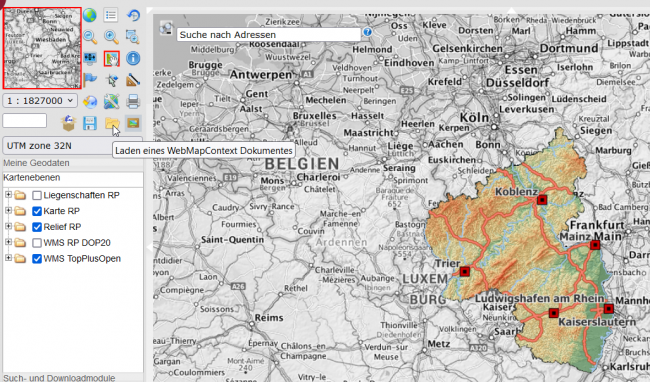Click the globe with brush icon
This screenshot has width=650, height=382.
(x=90, y=102)
